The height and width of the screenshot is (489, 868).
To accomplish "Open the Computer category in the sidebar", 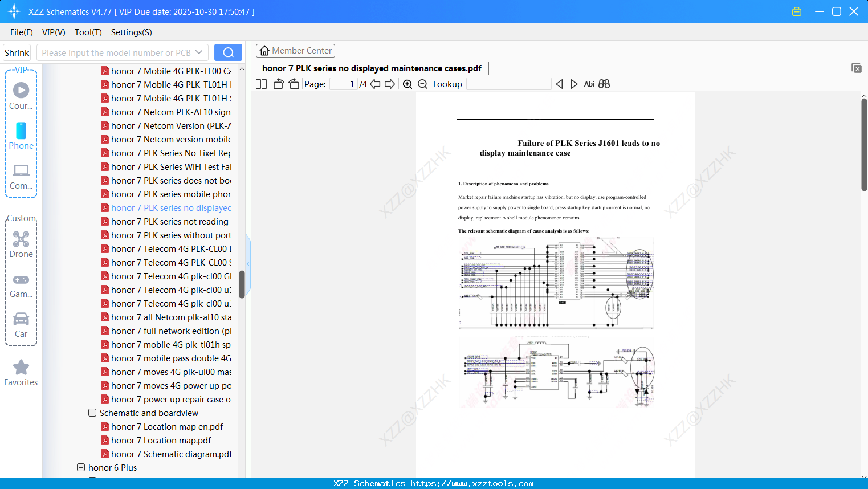I will (x=21, y=176).
